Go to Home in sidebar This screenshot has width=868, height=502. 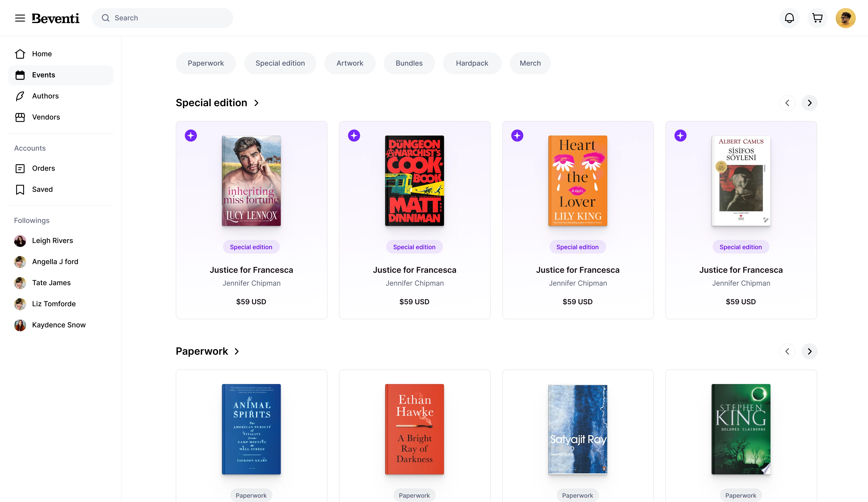(42, 54)
